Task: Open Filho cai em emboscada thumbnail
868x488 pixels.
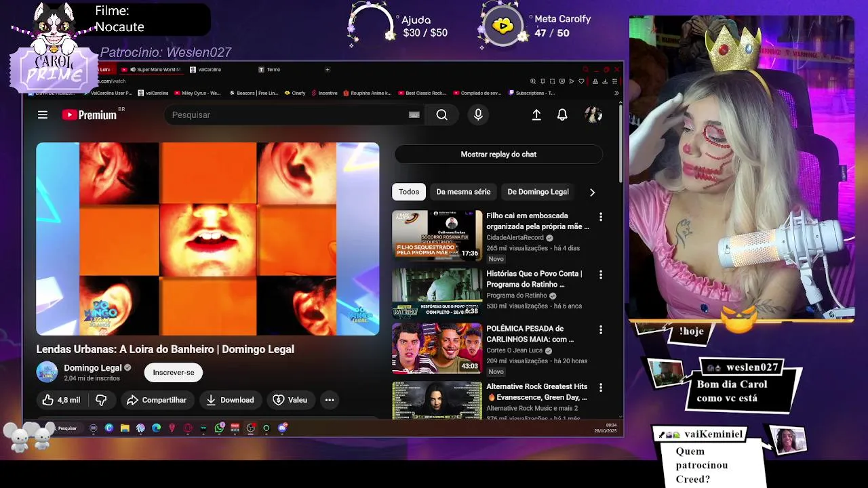Action: [x=437, y=235]
